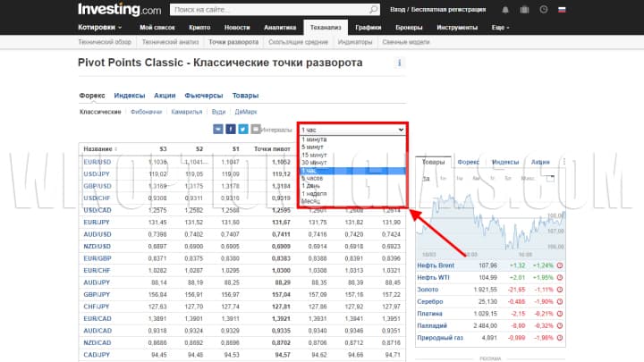The width and height of the screenshot is (644, 362).
Task: Open the Крипто menu item
Action: click(199, 28)
